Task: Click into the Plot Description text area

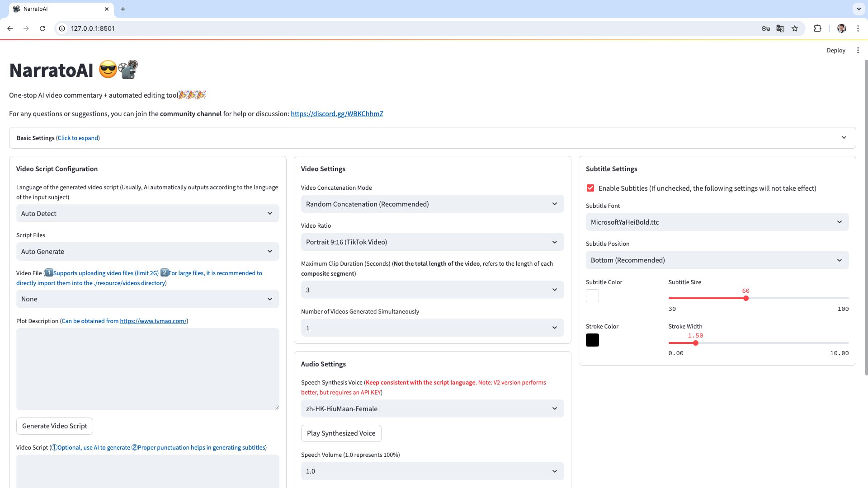Action: (147, 369)
